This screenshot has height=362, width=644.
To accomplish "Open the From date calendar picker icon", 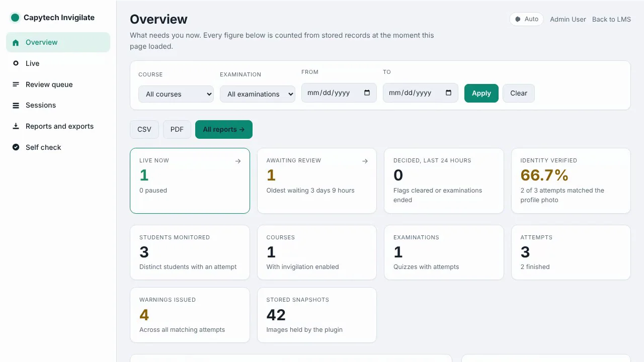I will tap(367, 93).
